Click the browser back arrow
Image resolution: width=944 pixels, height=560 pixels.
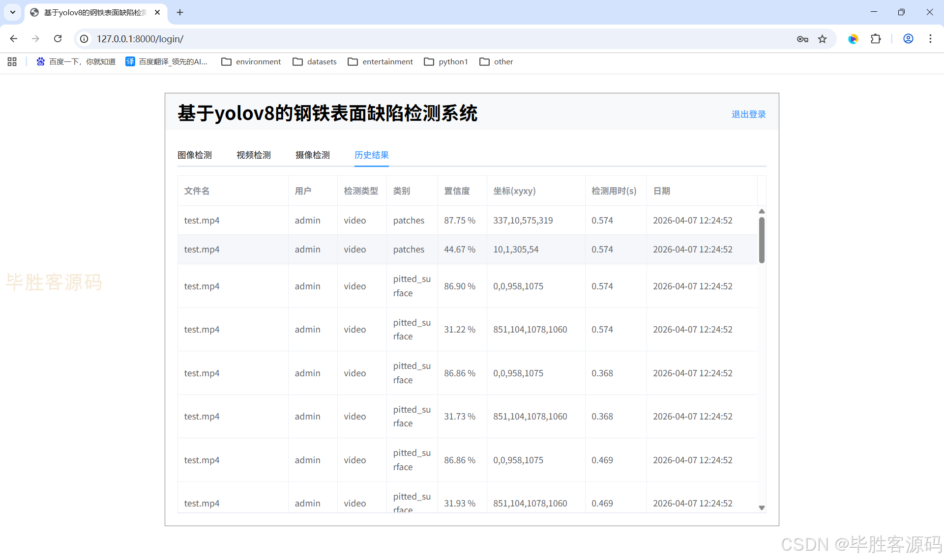14,39
